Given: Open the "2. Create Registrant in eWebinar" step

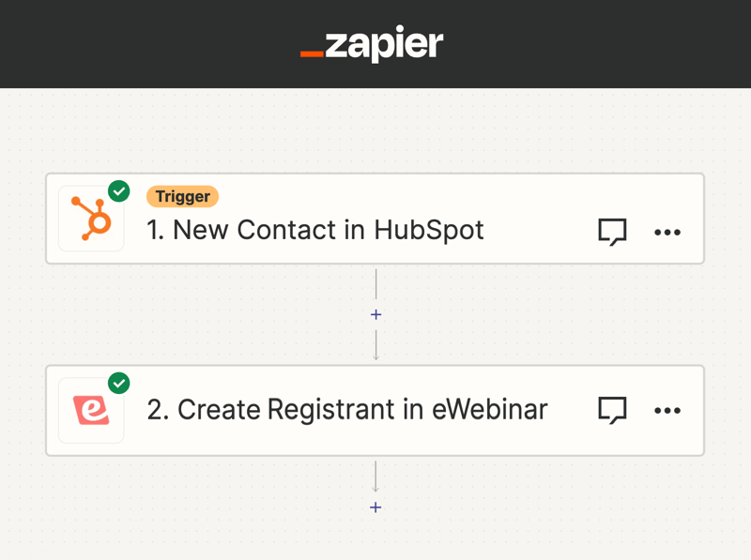Looking at the screenshot, I should 347,410.
